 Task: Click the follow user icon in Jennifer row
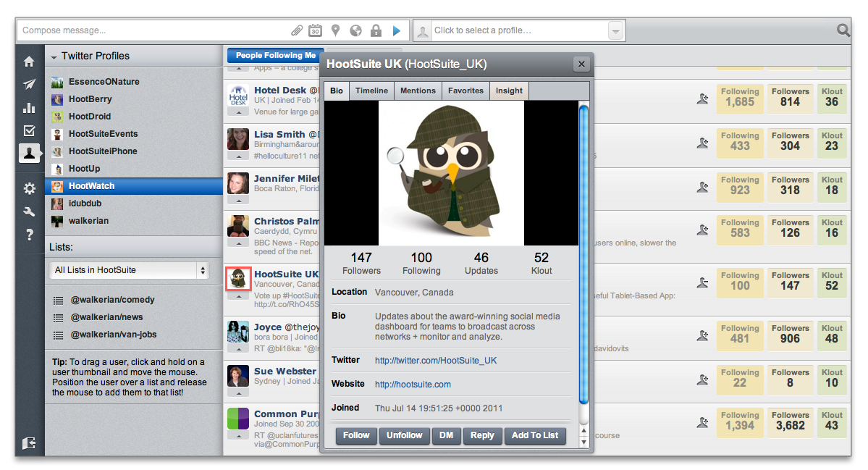[x=702, y=187]
